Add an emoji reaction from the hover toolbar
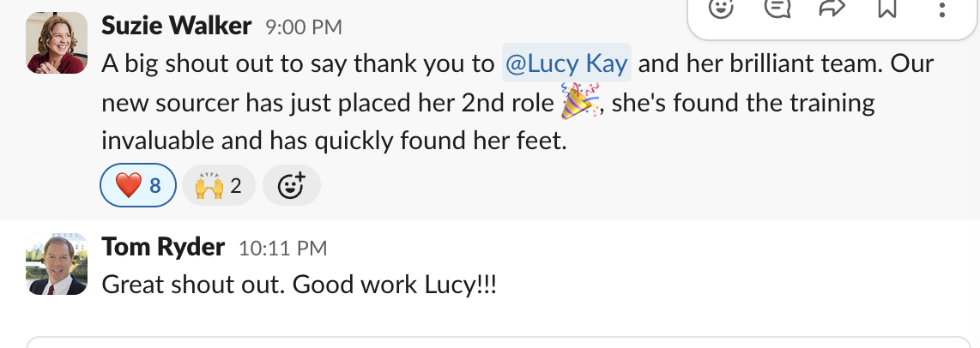Screen dimensions: 980x348 (721, 9)
